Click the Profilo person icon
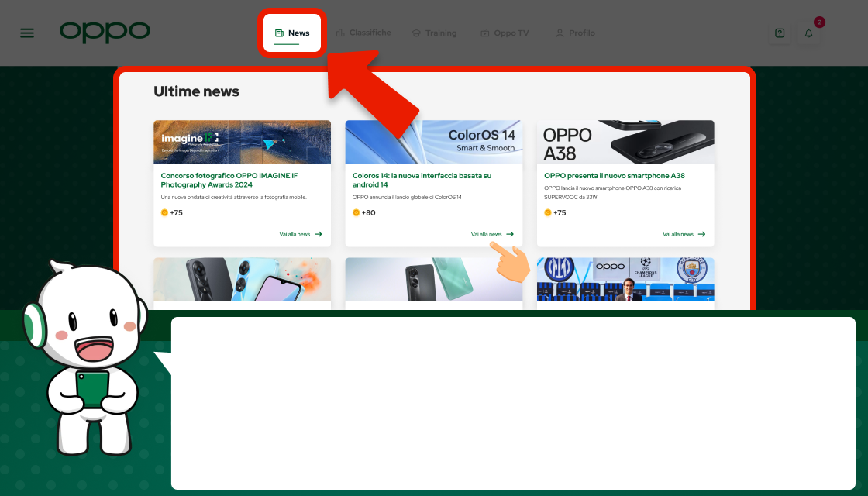Screen dimensions: 868x496 [x=560, y=33]
